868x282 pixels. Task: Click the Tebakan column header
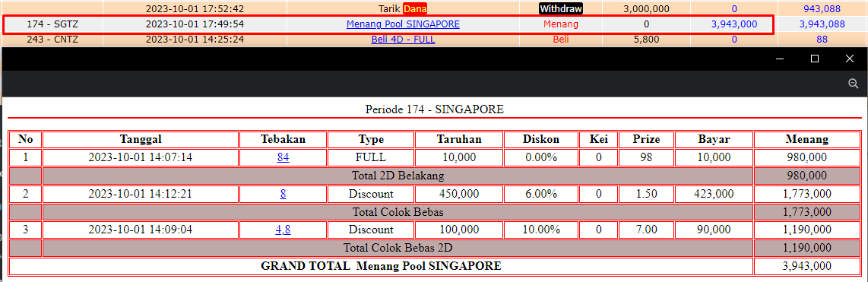(283, 140)
